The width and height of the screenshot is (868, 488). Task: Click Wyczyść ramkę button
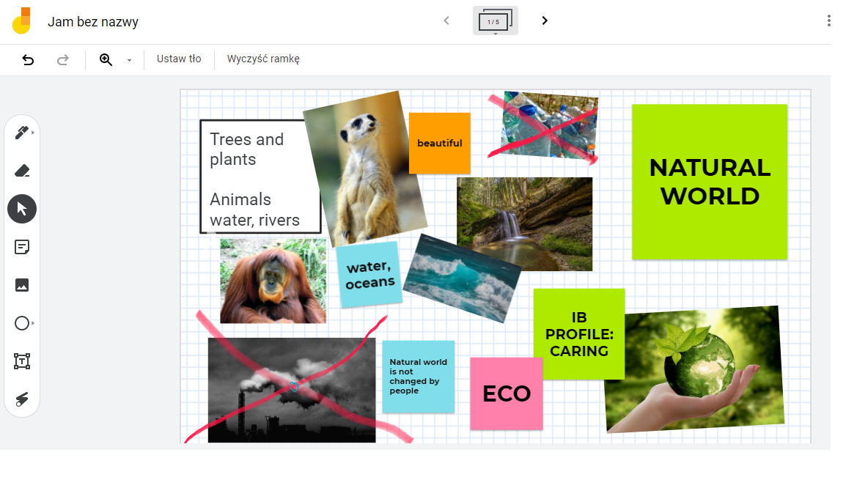coord(263,59)
